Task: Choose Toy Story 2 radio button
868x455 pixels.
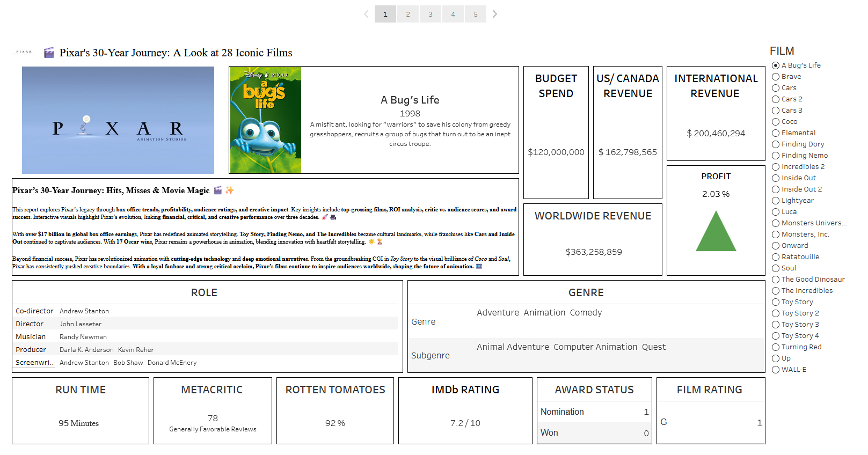Action: [776, 313]
